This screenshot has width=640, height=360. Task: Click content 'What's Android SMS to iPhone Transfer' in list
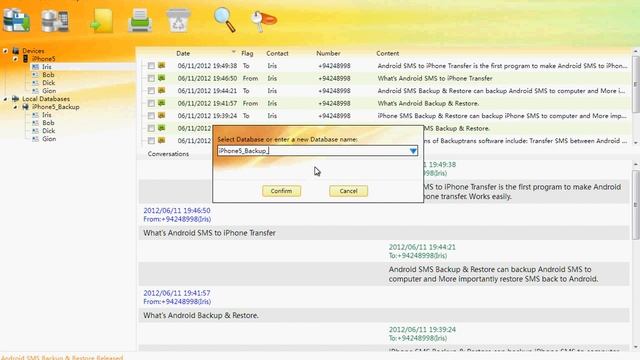click(435, 78)
